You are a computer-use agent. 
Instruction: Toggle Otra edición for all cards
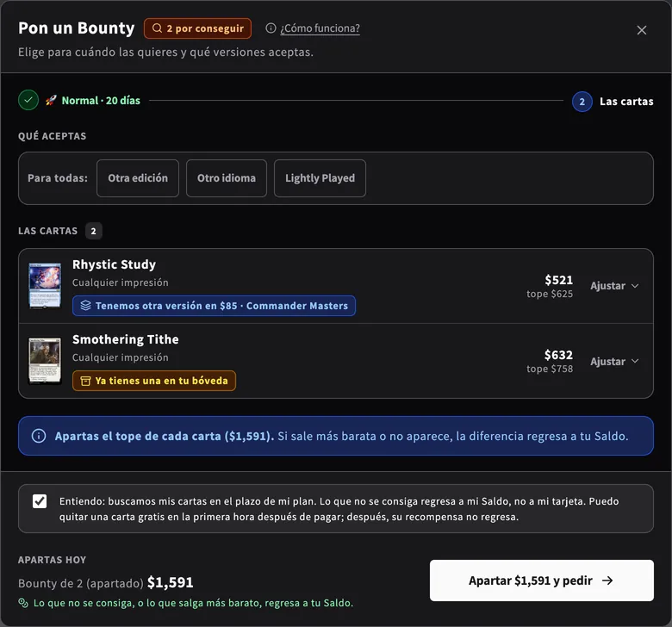(138, 178)
